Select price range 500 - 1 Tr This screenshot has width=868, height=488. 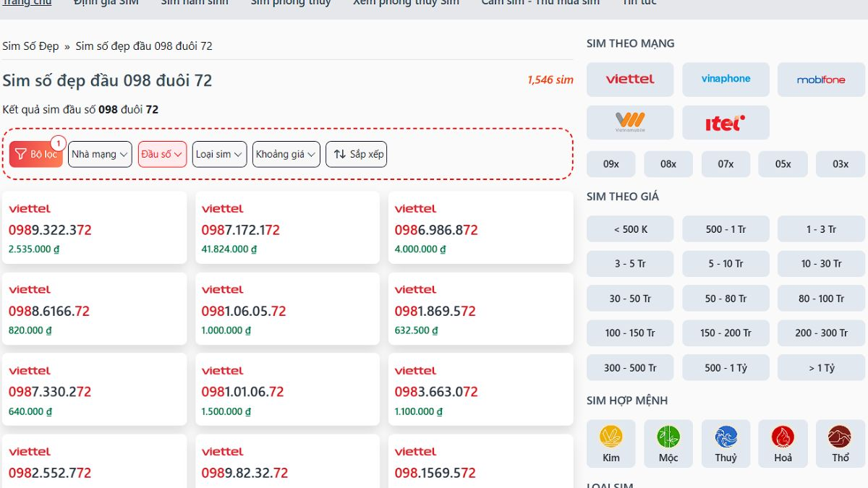(x=726, y=229)
